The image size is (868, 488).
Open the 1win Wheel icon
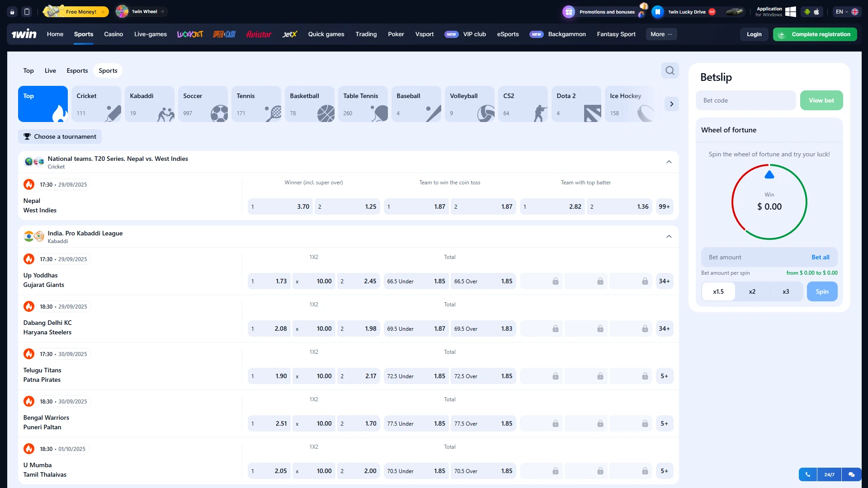click(x=122, y=12)
